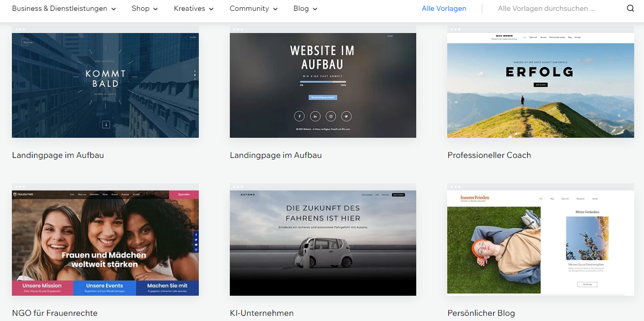644x321 pixels.
Task: Click Twitter icon in Website im Aufbau preview
Action: 347,117
